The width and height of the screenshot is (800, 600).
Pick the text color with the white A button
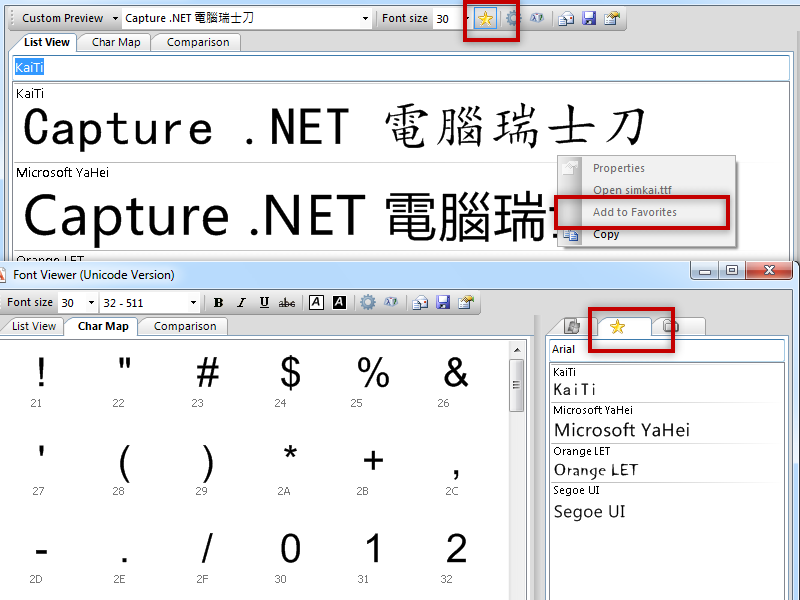click(316, 303)
